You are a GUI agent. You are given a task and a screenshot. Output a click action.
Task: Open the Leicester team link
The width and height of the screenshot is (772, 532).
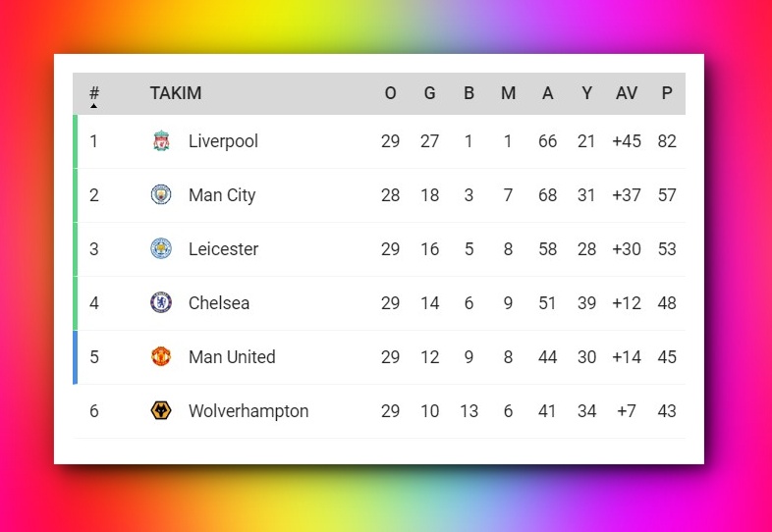223,249
